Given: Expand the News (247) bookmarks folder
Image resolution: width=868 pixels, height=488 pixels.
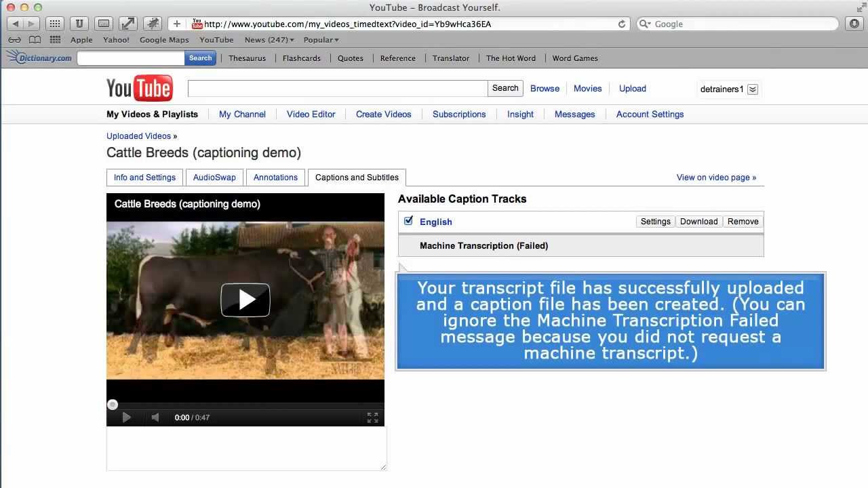Looking at the screenshot, I should pyautogui.click(x=269, y=40).
